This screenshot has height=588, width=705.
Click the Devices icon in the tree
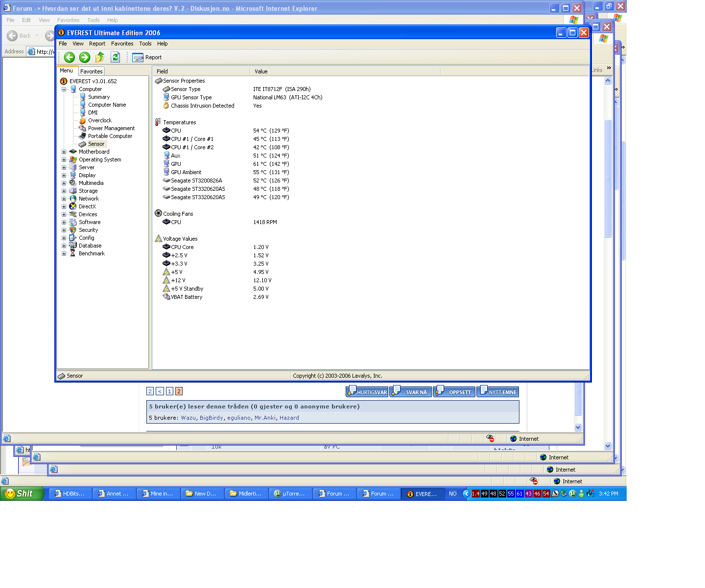coord(73,214)
